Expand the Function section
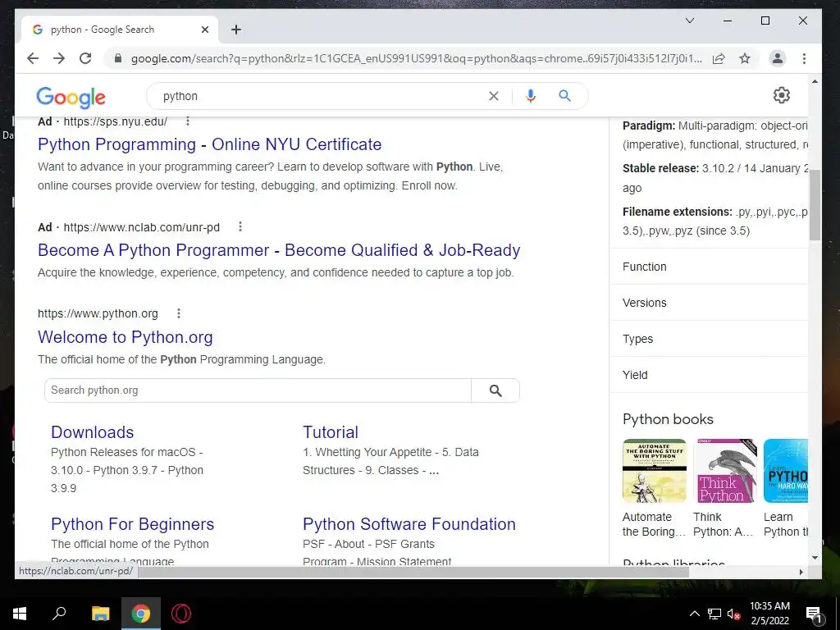840x630 pixels. tap(709, 267)
